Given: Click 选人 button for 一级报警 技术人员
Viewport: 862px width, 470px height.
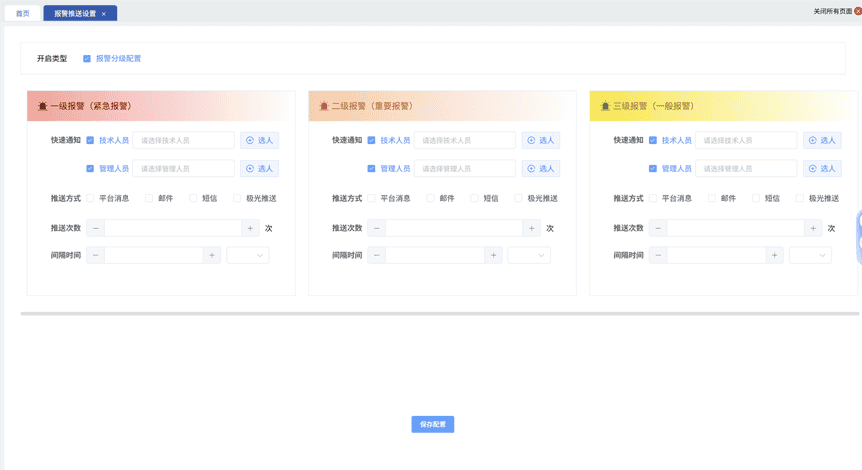Looking at the screenshot, I should coord(259,141).
